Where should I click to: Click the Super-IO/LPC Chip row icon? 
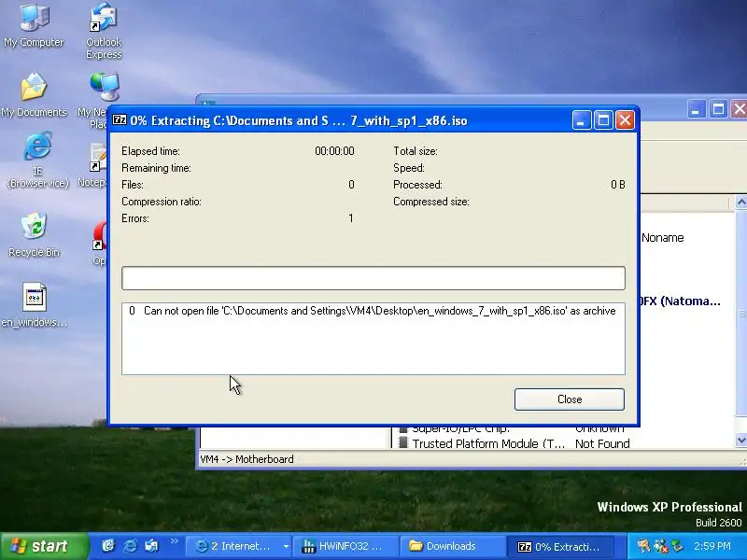click(403, 429)
